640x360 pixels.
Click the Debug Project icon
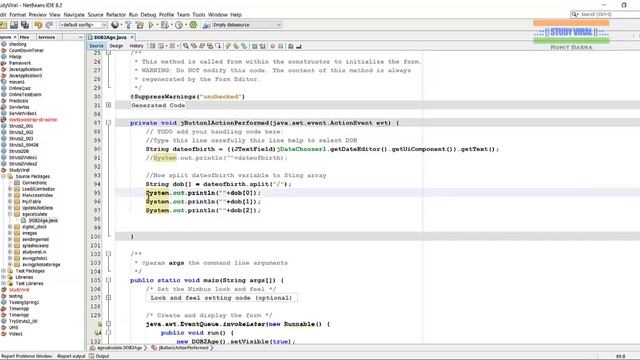click(x=164, y=25)
